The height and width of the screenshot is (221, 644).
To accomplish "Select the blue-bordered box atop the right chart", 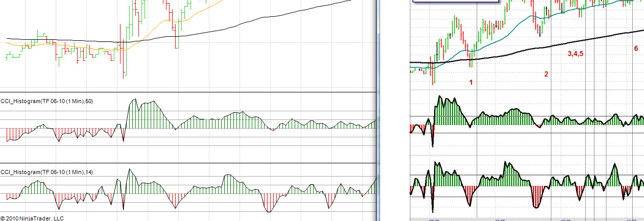I will [456, 2].
